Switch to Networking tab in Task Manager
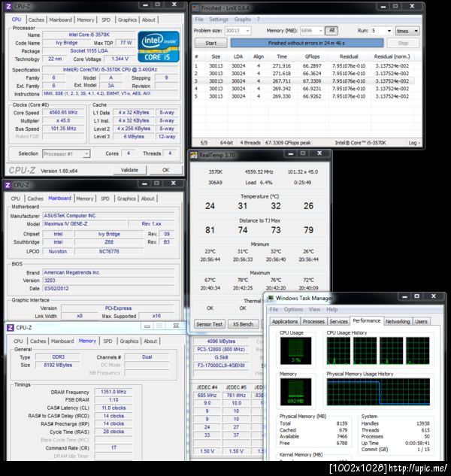Screen dimensions: 451x476 coord(398,322)
